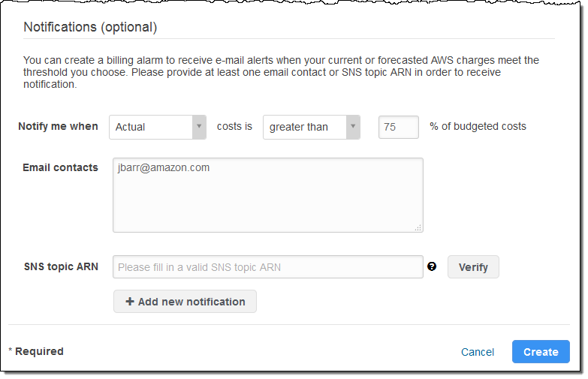Click the "% of budgeted costs" text
This screenshot has height=379, width=588.
point(478,126)
